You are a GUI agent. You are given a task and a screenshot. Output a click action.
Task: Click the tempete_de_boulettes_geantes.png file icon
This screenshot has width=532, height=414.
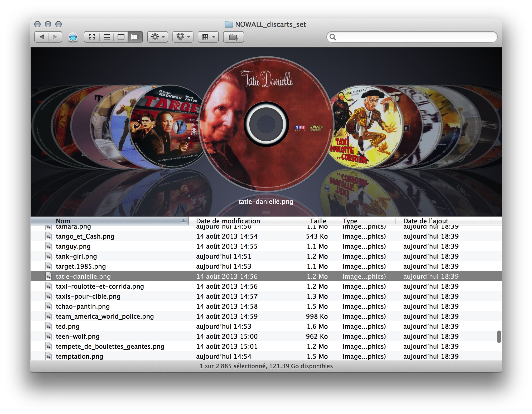click(49, 346)
